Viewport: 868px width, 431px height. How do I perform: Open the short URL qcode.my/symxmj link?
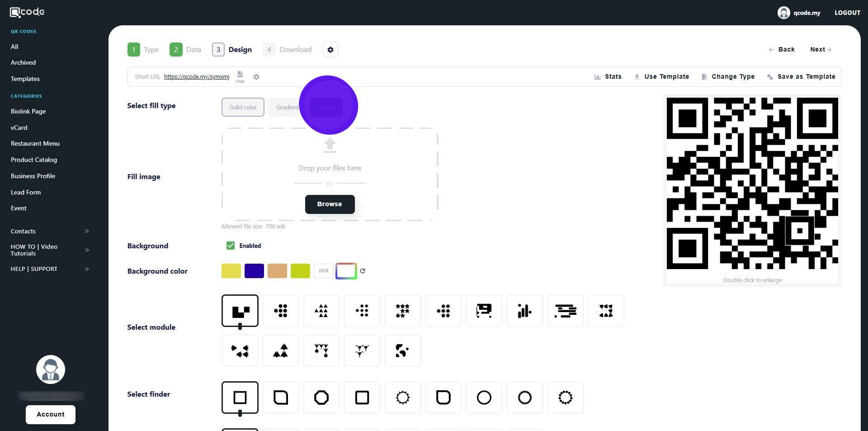click(x=197, y=77)
